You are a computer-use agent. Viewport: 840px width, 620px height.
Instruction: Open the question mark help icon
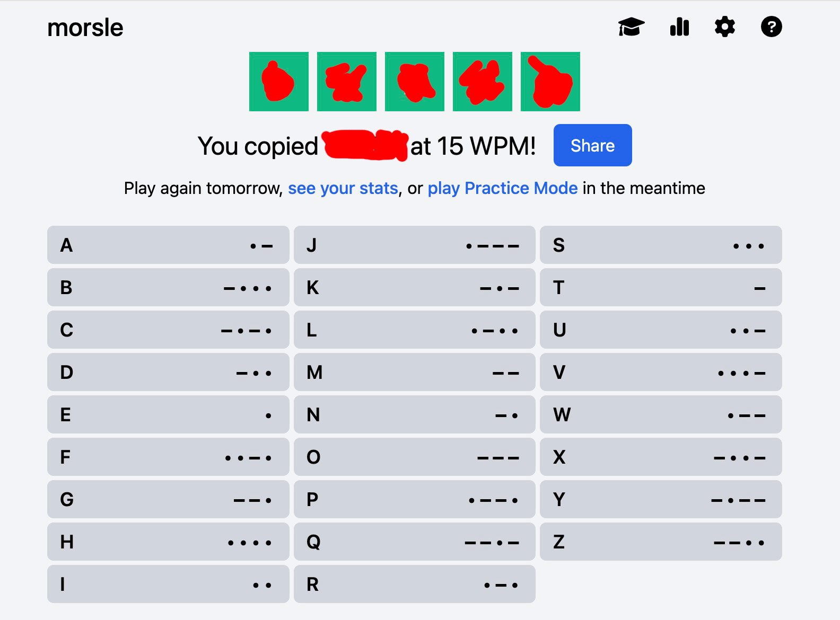coord(771,26)
